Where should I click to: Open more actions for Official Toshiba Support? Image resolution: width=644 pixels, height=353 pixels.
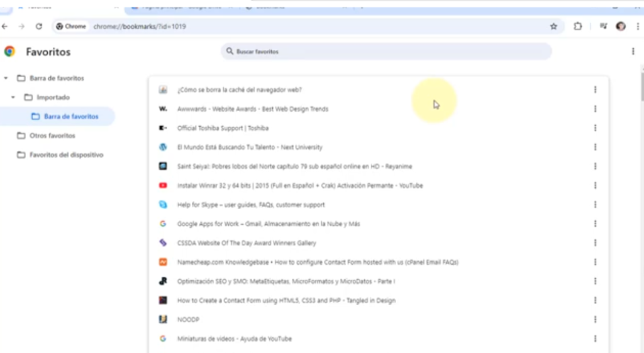click(x=595, y=128)
